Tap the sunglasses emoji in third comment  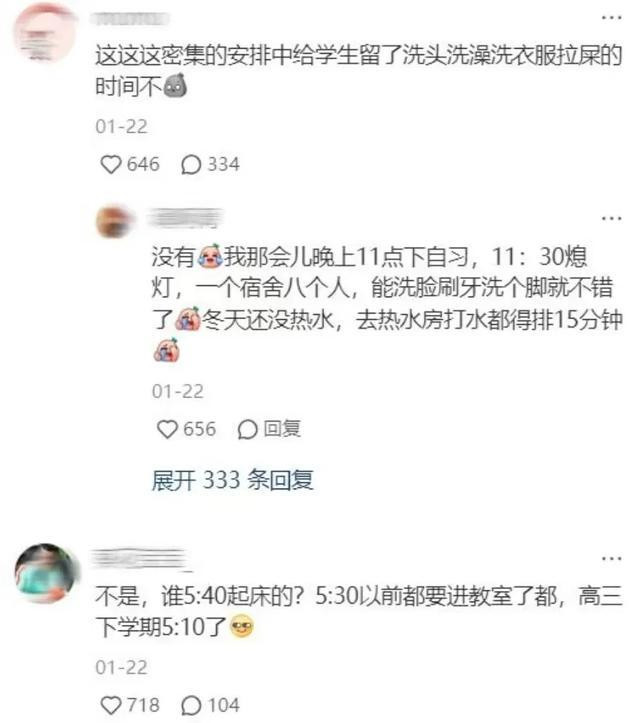coord(241,627)
